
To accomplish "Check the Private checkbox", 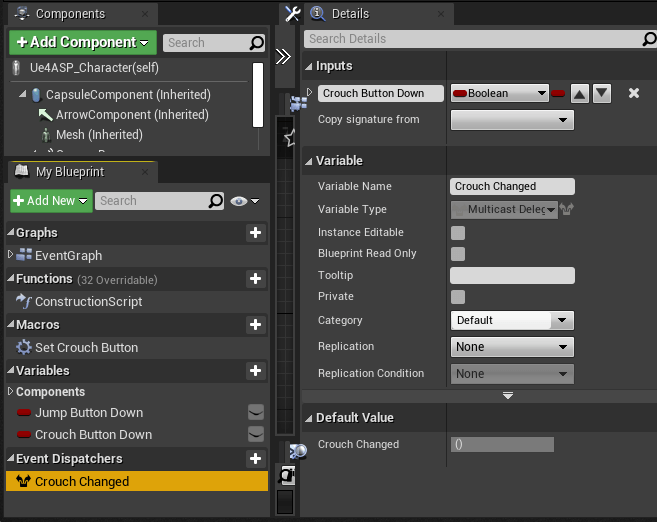I will pos(458,297).
